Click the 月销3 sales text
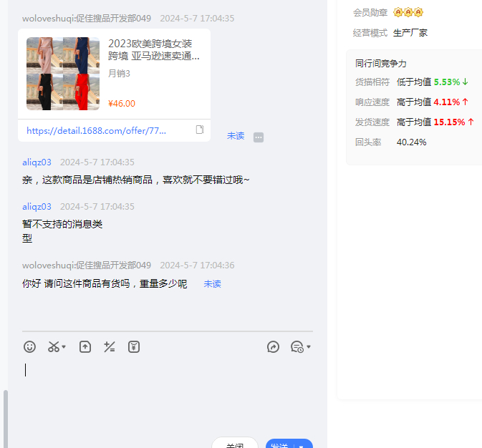Screen dimensions: 482x448 click(119, 74)
